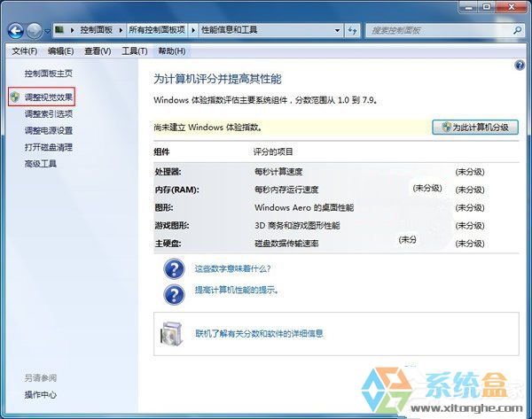Click the 3D 商务和游戏图形性能 text
The image size is (532, 419).
[297, 225]
